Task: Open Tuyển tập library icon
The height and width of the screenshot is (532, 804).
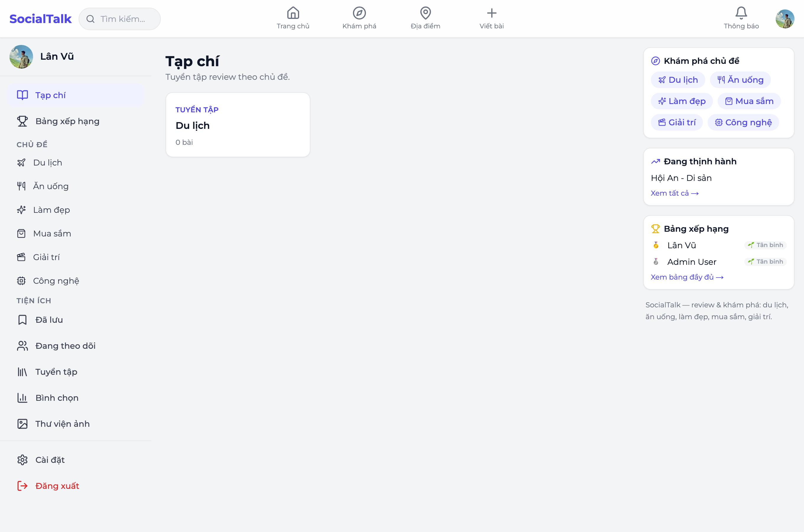Action: (22, 372)
